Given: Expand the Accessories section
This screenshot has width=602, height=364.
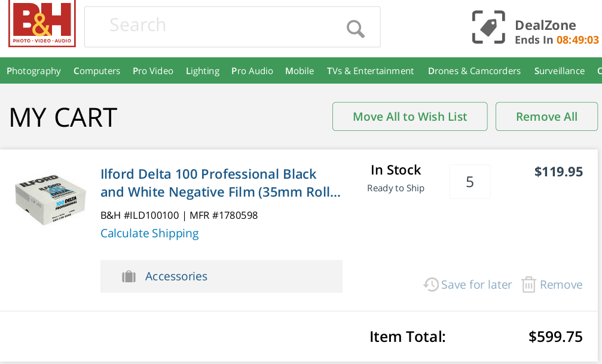Looking at the screenshot, I should pos(222,277).
